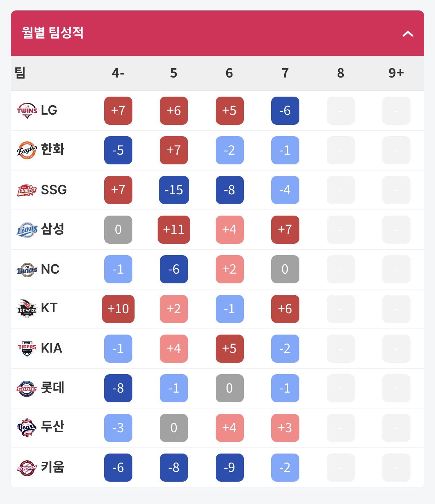
Task: Click the 키움 Kiwoom team logo
Action: (27, 468)
